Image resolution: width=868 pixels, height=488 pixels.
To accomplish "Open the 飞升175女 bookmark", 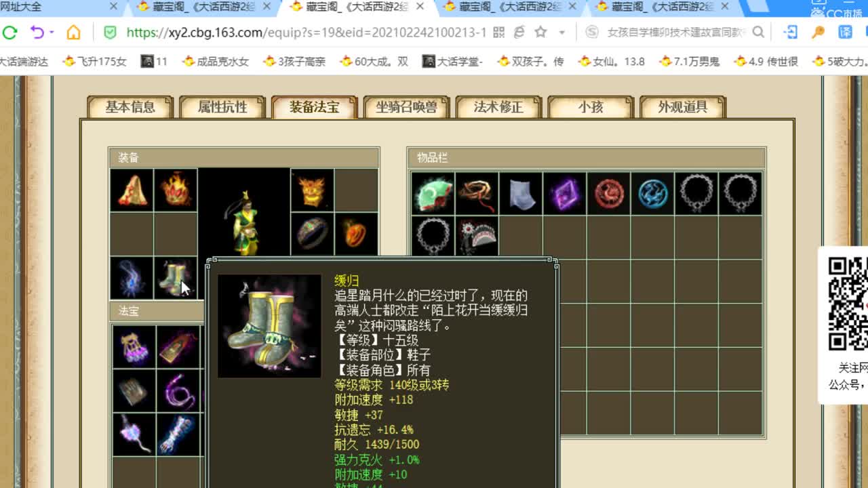I will click(95, 61).
